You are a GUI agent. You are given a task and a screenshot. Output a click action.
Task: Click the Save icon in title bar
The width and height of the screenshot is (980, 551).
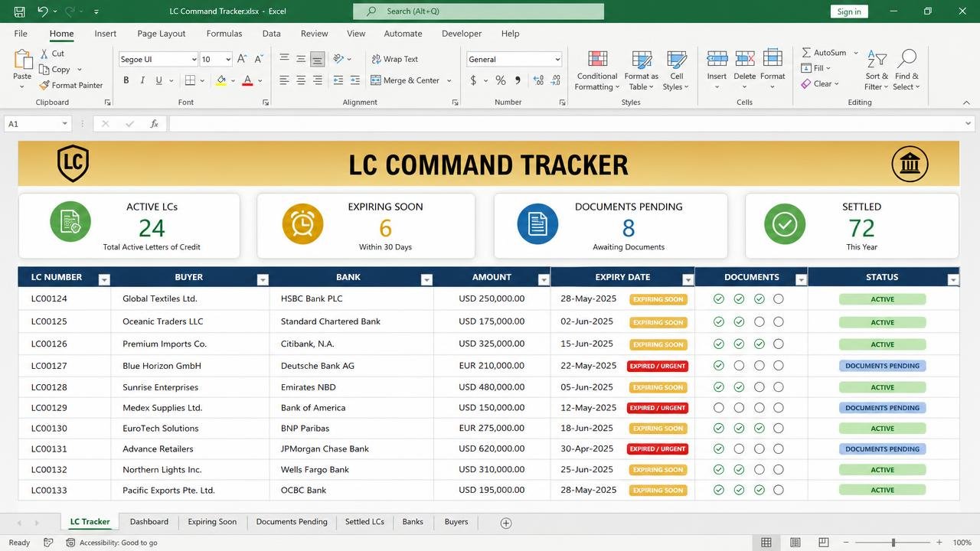(x=19, y=11)
